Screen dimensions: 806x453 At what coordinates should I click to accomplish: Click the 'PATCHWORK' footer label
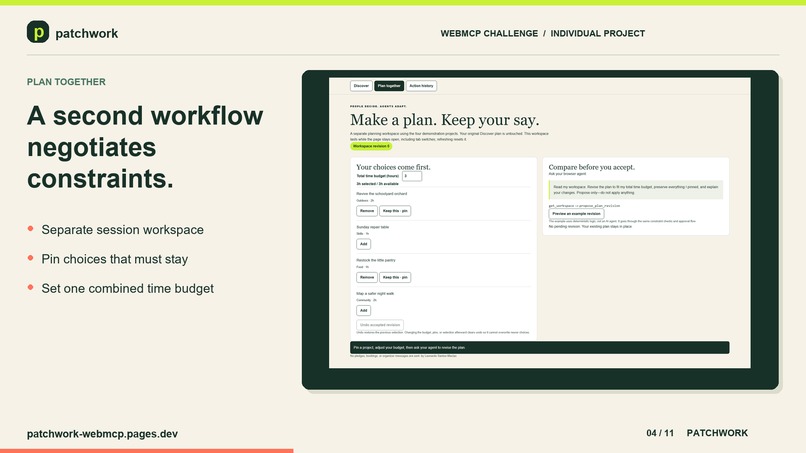717,433
